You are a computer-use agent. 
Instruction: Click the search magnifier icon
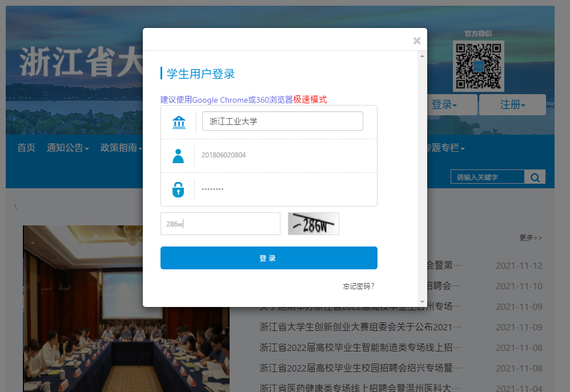point(535,177)
